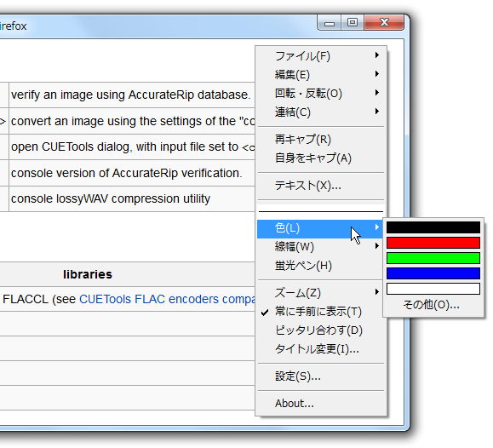Select テキスト(X)... menu entry

[x=320, y=186]
